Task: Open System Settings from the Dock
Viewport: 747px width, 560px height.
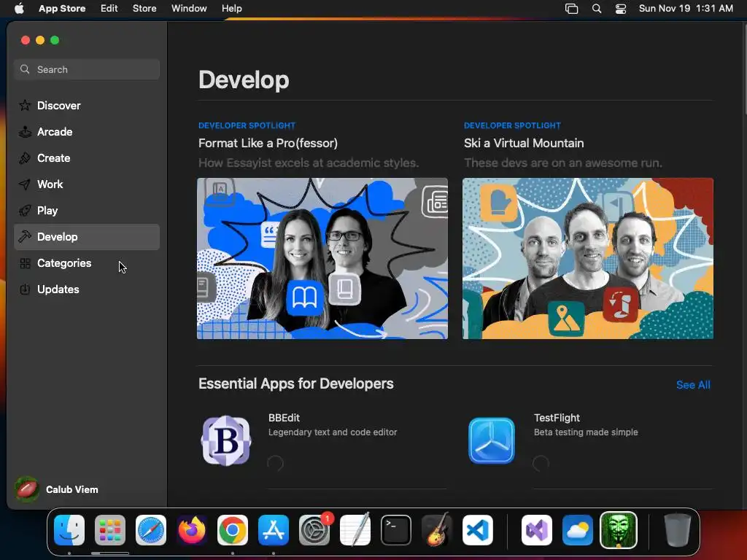Action: click(314, 530)
